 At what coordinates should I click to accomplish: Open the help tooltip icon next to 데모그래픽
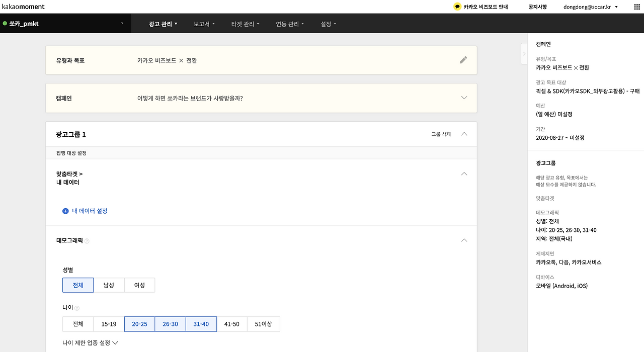86,241
